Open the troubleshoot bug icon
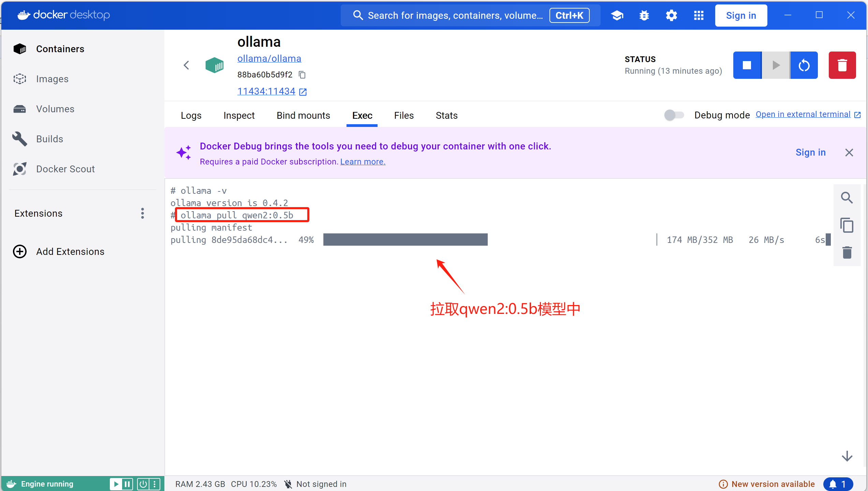The width and height of the screenshot is (868, 491). pos(644,15)
